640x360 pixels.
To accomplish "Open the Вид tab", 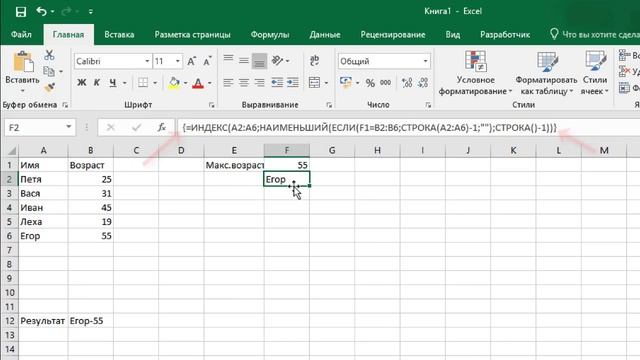I will point(453,35).
